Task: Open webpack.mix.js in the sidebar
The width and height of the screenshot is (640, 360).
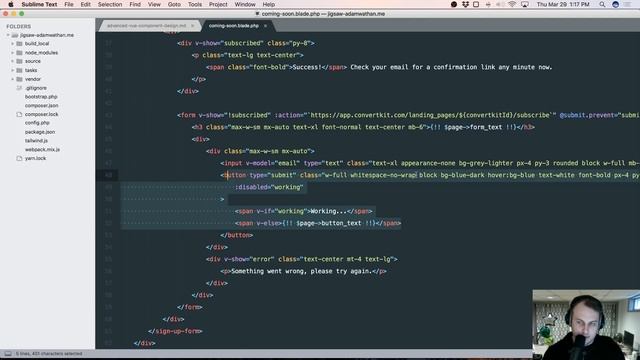Action: click(42, 150)
